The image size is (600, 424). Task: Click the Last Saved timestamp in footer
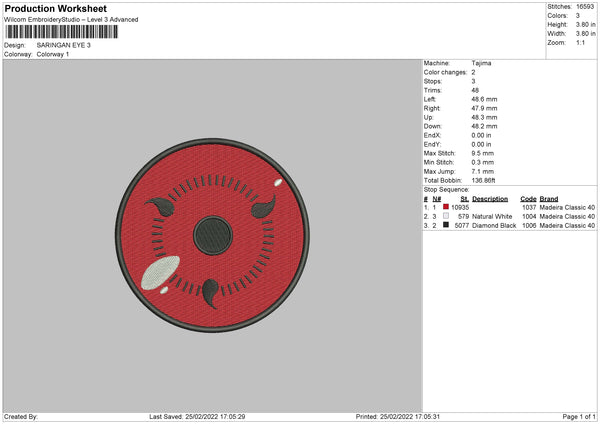[x=197, y=416]
